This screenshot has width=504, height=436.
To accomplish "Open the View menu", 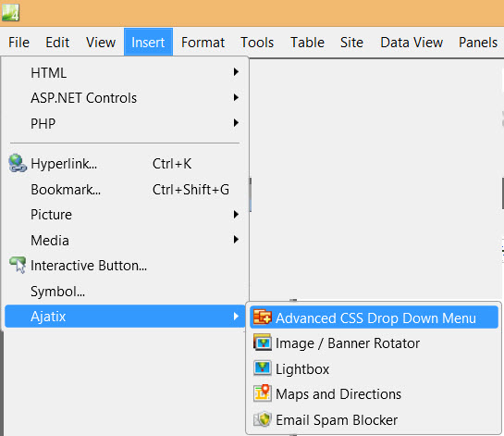I will (x=101, y=43).
